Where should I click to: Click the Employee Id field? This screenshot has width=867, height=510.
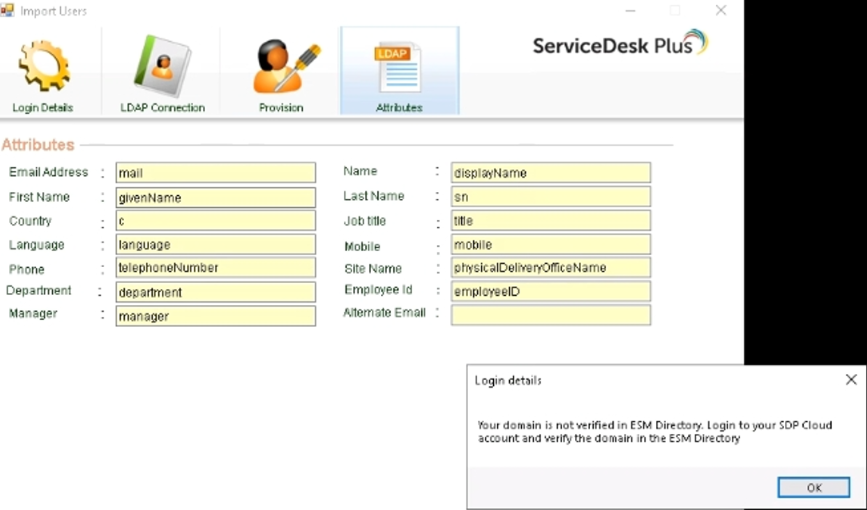[x=551, y=292]
